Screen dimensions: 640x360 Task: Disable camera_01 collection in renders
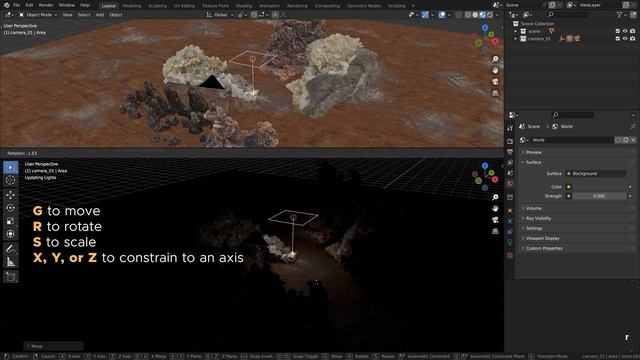(x=633, y=38)
